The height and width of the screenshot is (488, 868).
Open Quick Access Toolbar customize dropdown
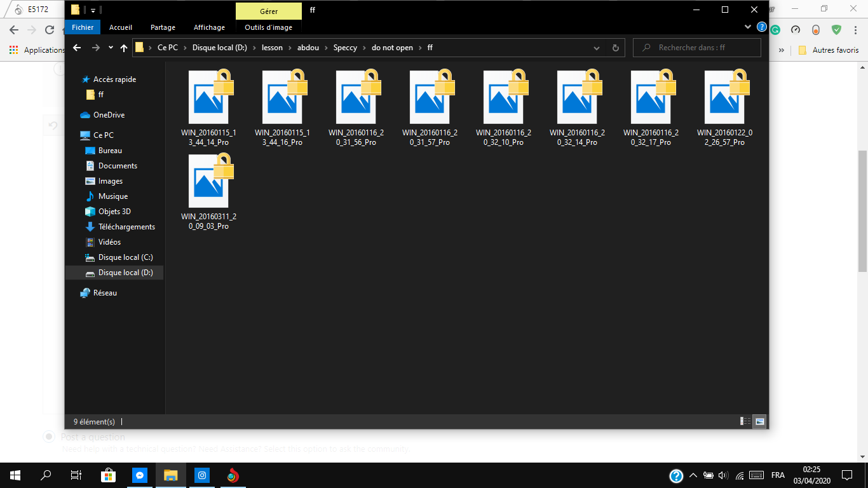coord(93,10)
